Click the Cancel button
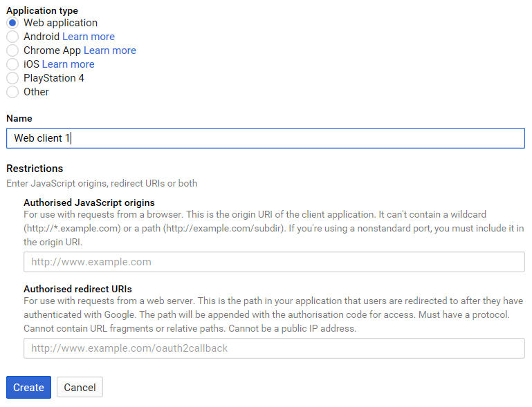 80,388
